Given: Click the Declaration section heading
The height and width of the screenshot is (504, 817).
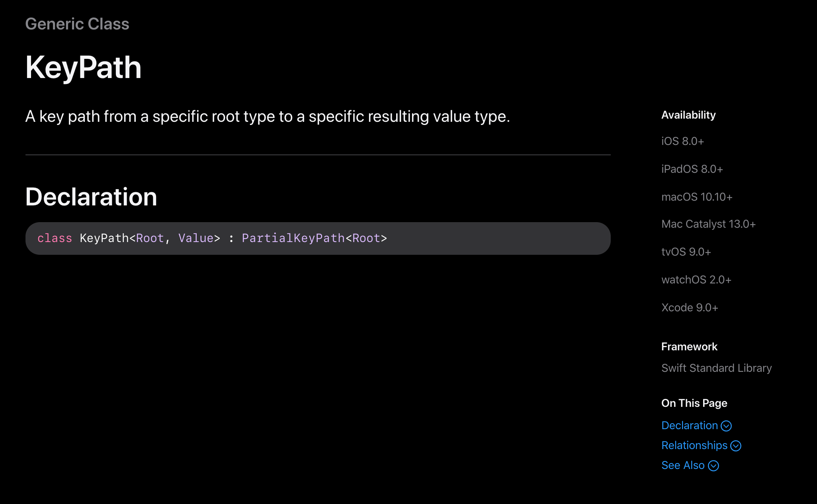Looking at the screenshot, I should click(x=91, y=197).
